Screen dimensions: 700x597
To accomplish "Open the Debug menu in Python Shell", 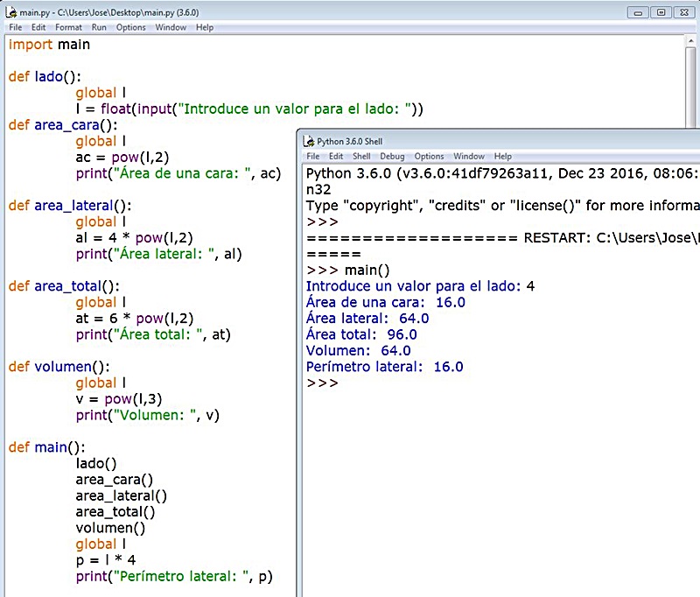I will pyautogui.click(x=392, y=156).
